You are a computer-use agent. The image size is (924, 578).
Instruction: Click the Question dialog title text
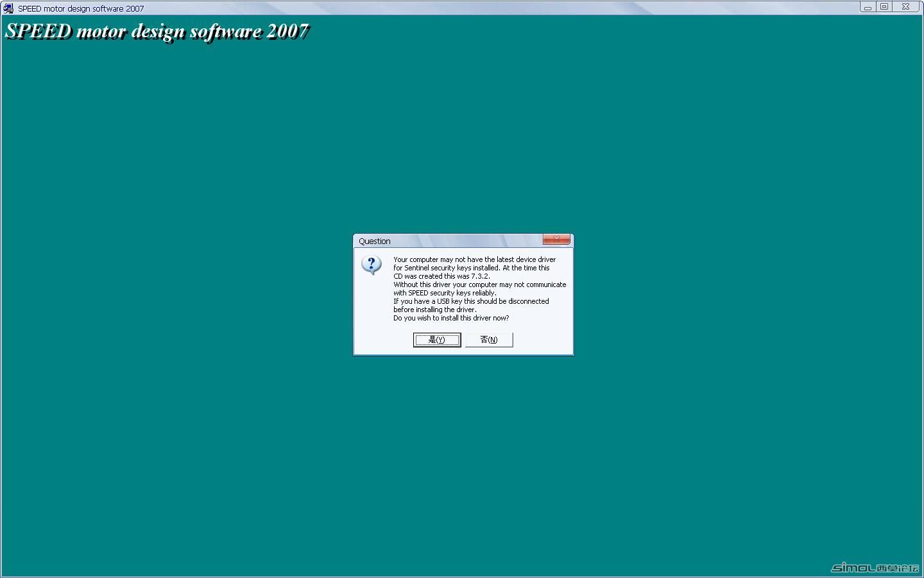[x=375, y=241]
